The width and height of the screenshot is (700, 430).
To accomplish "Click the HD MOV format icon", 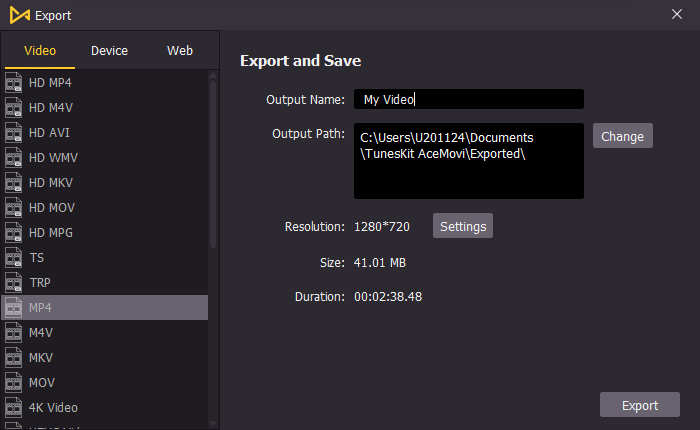I will tap(13, 208).
